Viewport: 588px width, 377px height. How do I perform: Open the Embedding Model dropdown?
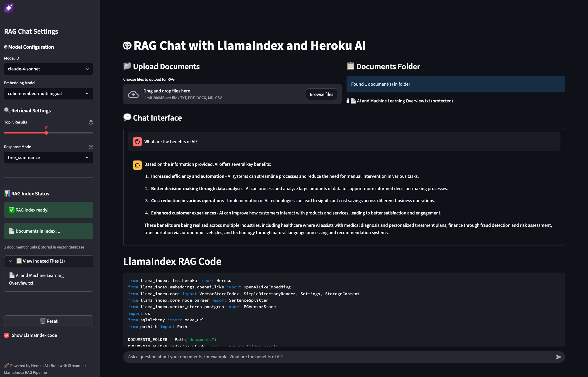point(48,93)
